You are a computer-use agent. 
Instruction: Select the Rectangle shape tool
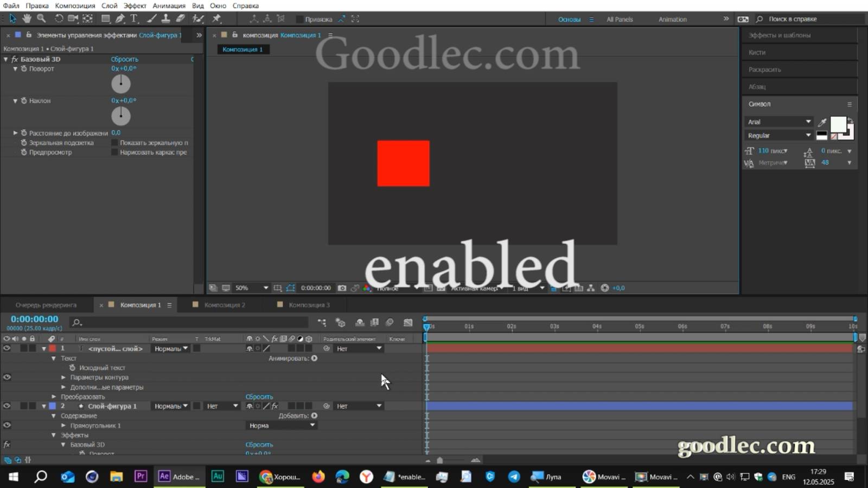(105, 18)
